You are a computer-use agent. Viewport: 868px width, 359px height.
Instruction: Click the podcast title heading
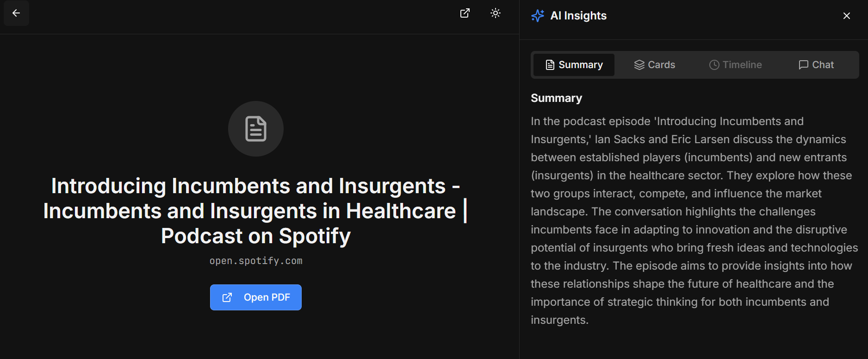[256, 211]
